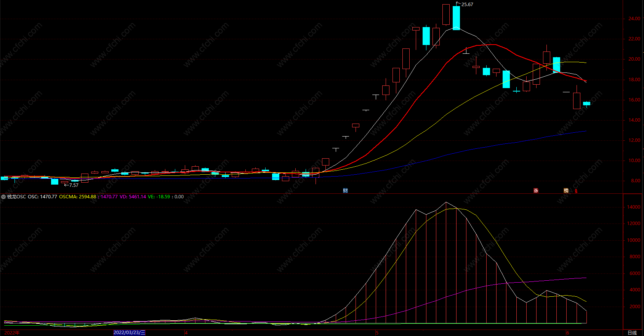Viewport: 644px width, 336px height.
Task: Open the 钱龙OSC indicator dropdown icon
Action: pos(3,197)
